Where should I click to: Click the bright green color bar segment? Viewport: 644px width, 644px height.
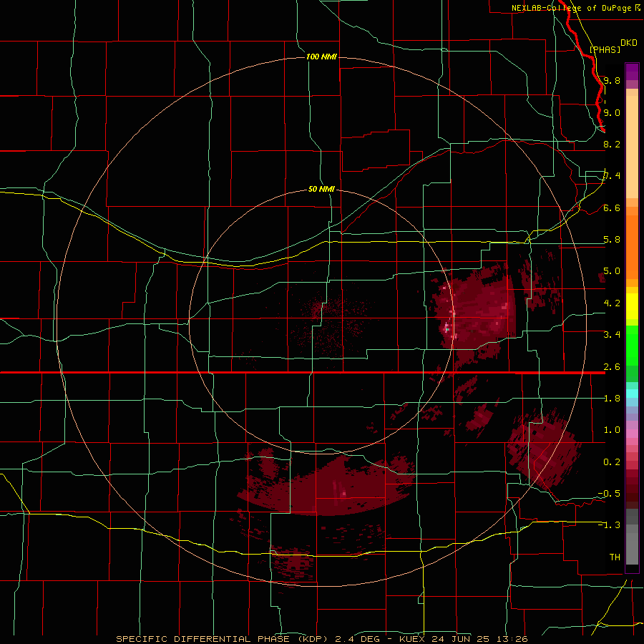pyautogui.click(x=632, y=345)
